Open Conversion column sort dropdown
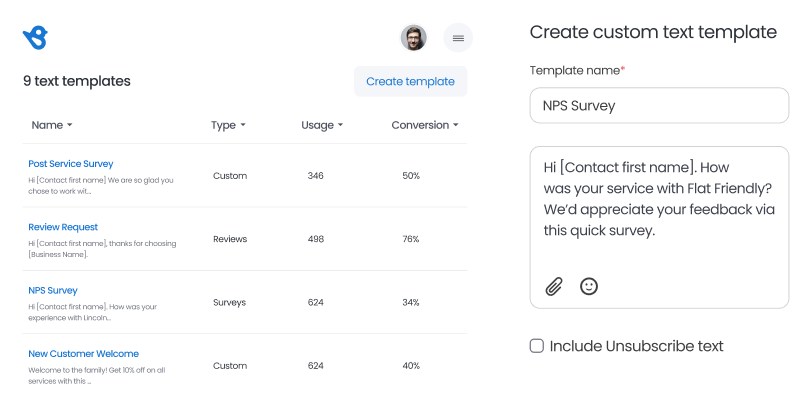812x419 pixels. pyautogui.click(x=425, y=125)
